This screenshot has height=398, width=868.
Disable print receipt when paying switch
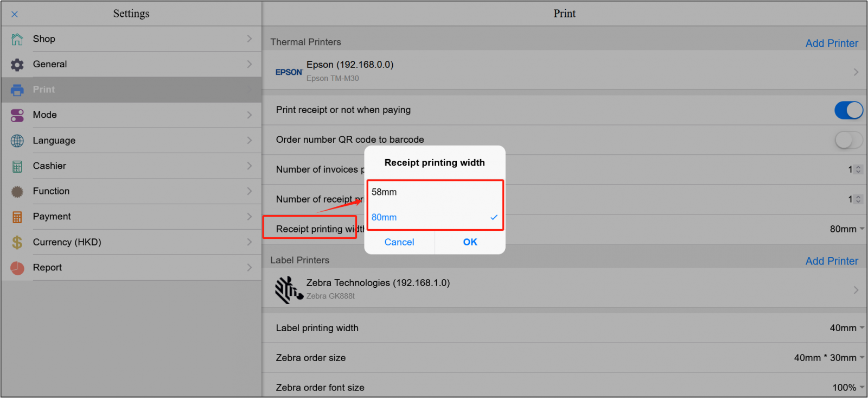[848, 110]
